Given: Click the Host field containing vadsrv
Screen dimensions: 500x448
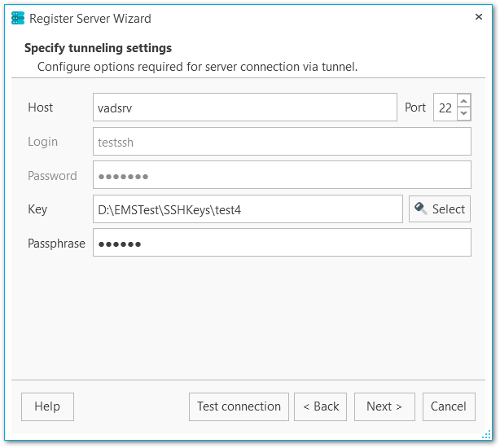Looking at the screenshot, I should click(x=244, y=108).
